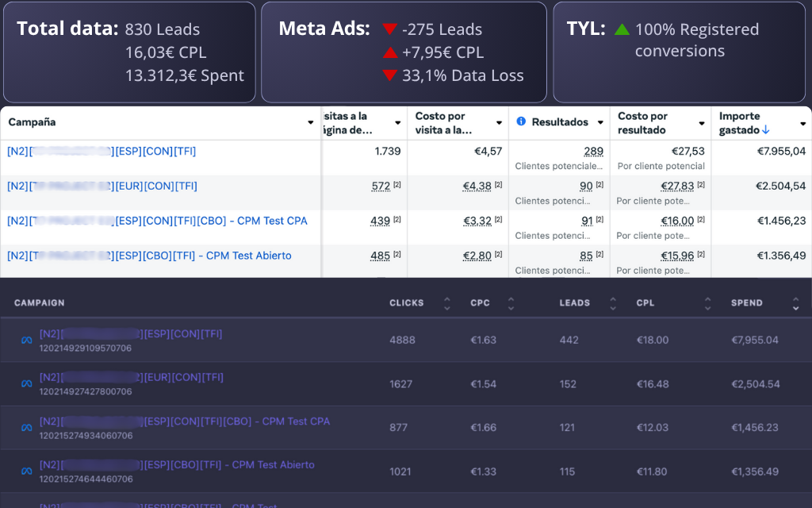
Task: Select the CPL cell €16.48
Action: point(653,384)
